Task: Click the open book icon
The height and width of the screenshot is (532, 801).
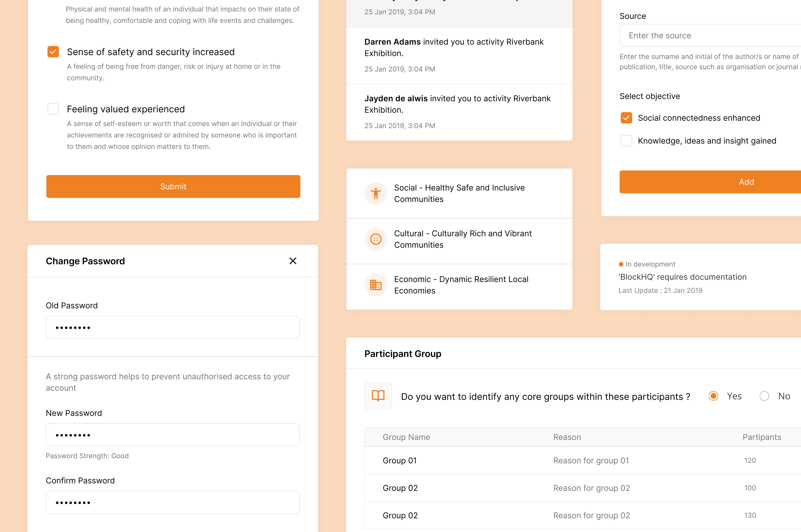Action: (378, 396)
